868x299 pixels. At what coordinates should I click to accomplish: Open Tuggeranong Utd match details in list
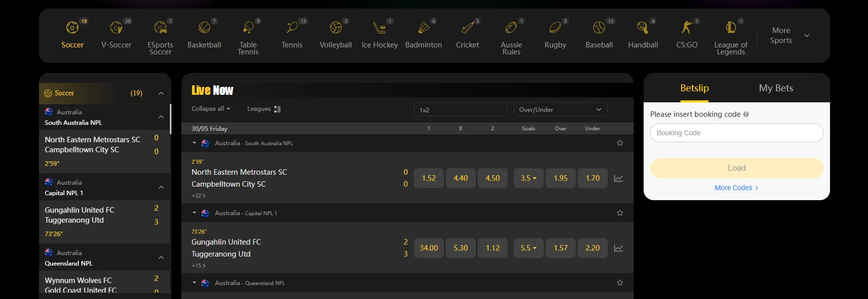coord(221,254)
